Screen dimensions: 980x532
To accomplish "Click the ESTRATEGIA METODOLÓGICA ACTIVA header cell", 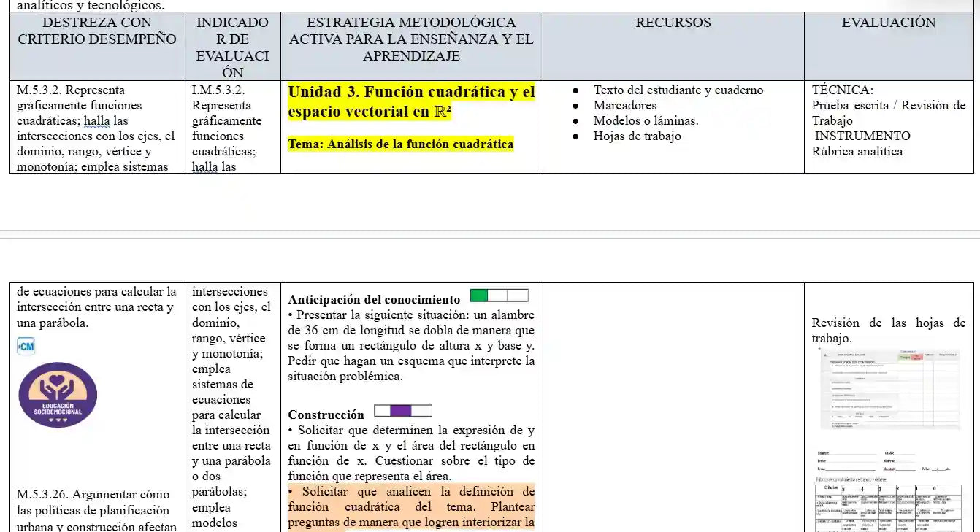I will [411, 39].
